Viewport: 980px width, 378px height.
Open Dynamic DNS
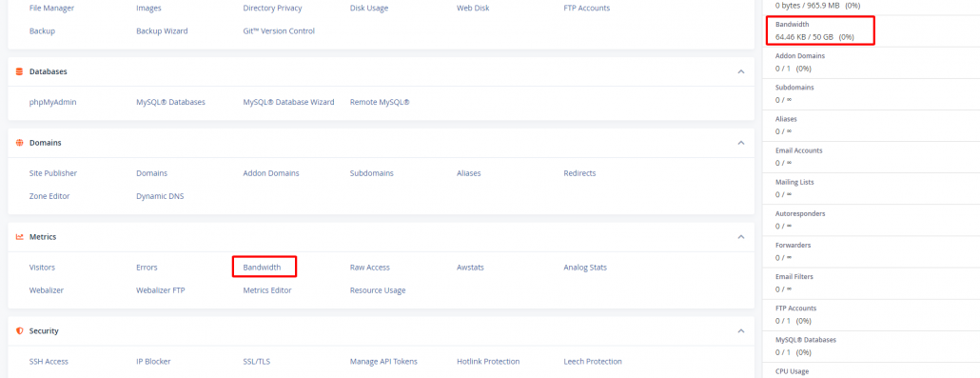pos(160,196)
